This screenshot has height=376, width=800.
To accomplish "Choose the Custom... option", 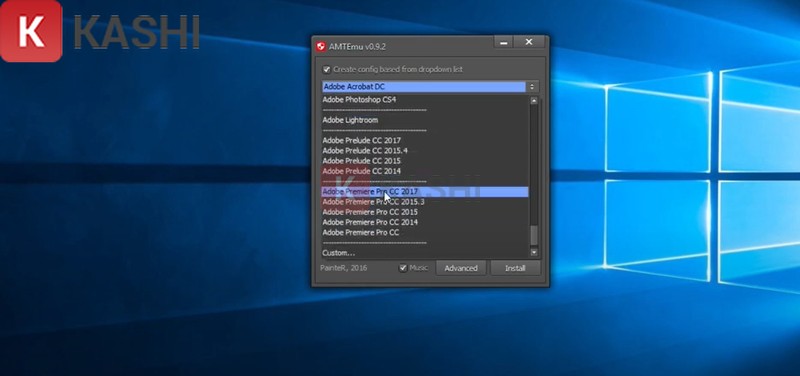I will pyautogui.click(x=426, y=253).
